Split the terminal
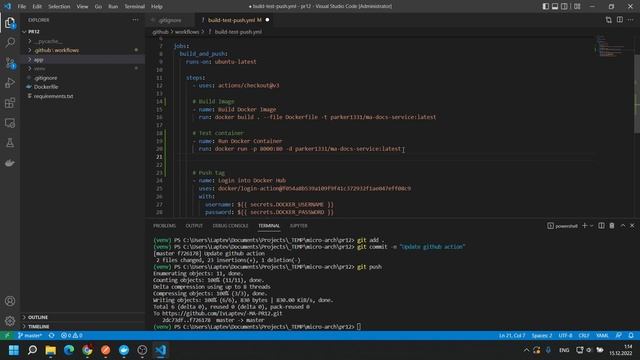Viewport: 640px width, 360px height. [601, 226]
